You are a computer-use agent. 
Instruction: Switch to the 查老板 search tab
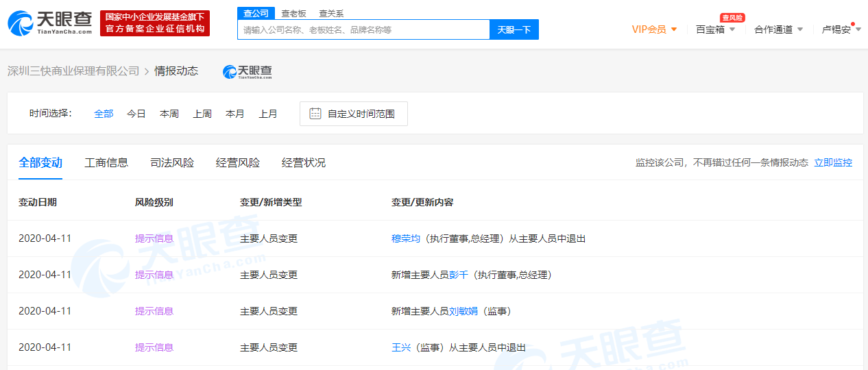[x=293, y=13]
